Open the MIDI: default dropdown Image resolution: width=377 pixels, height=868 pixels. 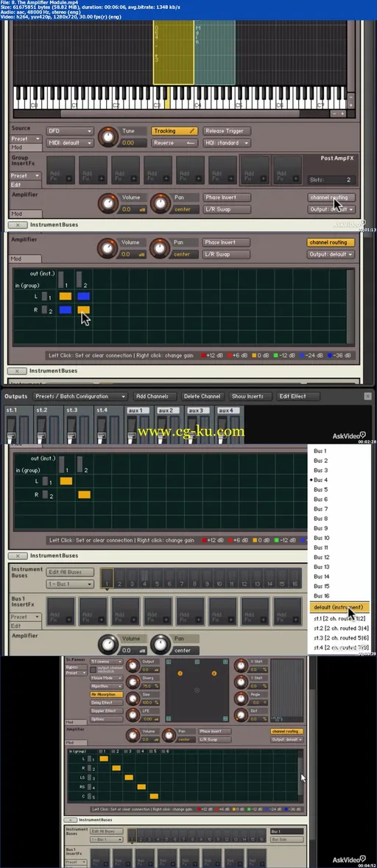70,143
